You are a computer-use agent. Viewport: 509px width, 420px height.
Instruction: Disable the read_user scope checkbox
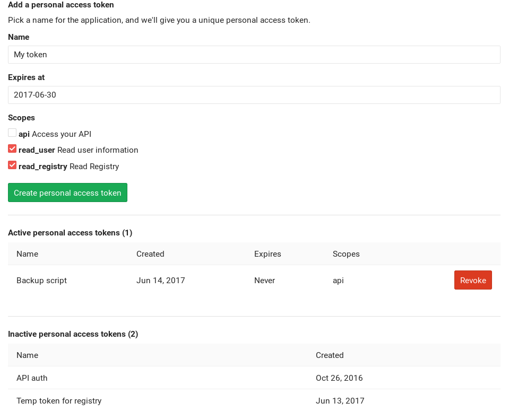pyautogui.click(x=12, y=148)
